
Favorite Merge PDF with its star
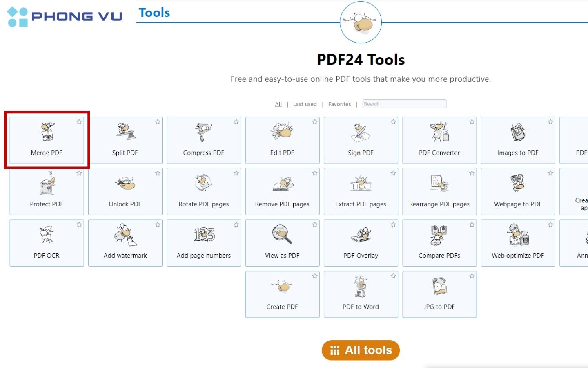coord(79,122)
